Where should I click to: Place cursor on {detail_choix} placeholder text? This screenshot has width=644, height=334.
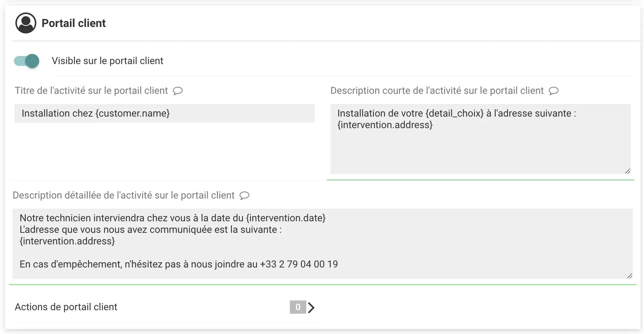pos(454,113)
